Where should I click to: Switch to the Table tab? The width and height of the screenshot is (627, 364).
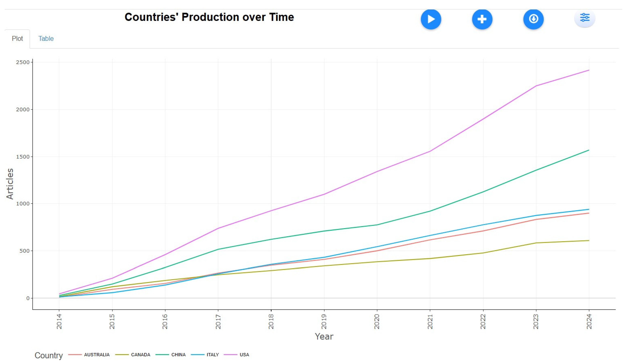[46, 39]
